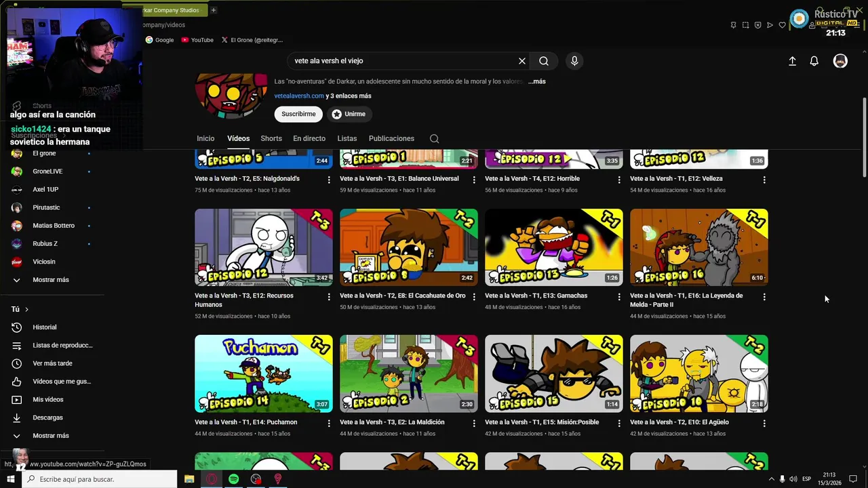Open the notifications bell
The image size is (868, 488).
point(814,61)
